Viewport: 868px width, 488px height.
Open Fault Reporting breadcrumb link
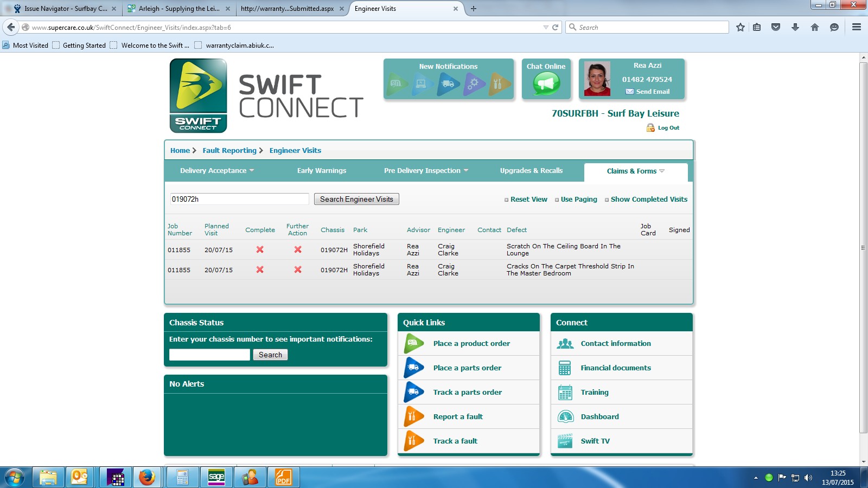229,151
